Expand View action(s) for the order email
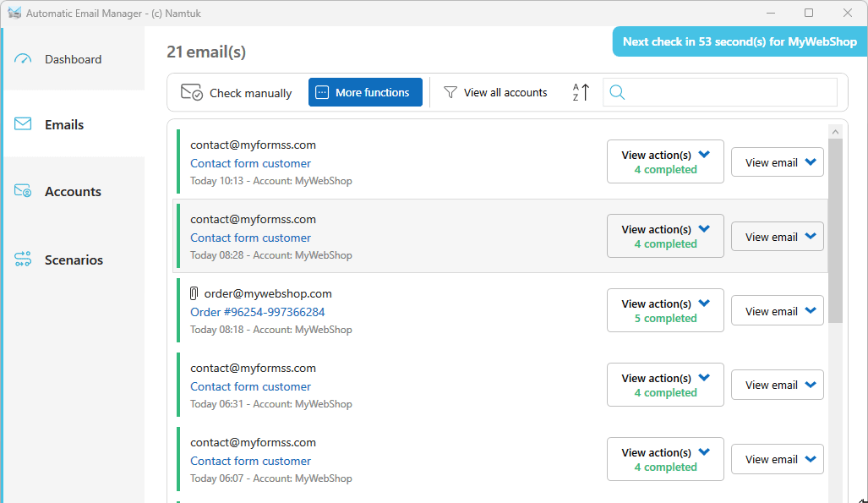Screen dimensions: 868x503 click(665, 310)
